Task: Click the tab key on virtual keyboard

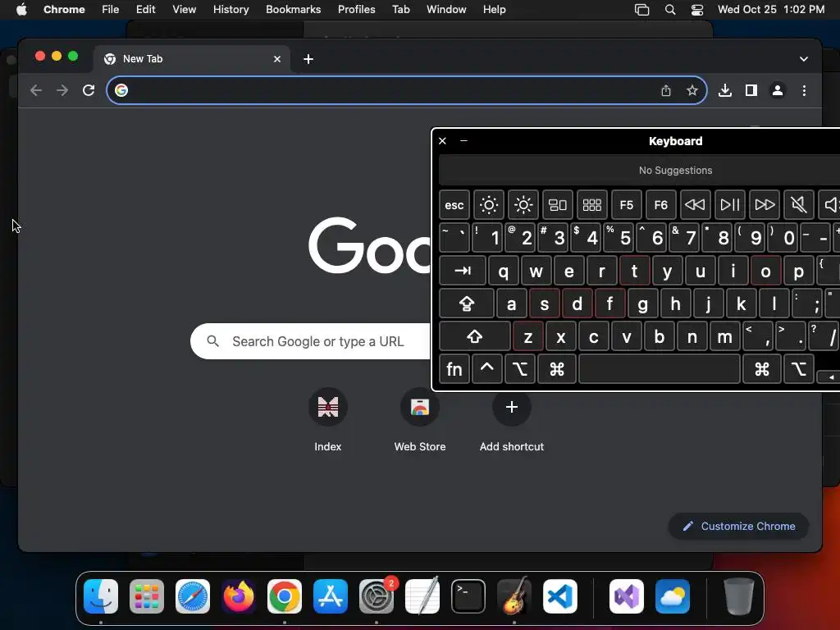Action: pyautogui.click(x=463, y=271)
